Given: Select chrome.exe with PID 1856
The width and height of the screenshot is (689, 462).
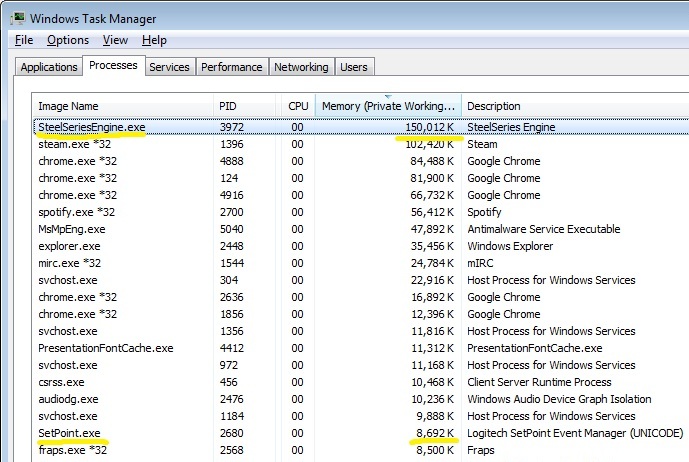Looking at the screenshot, I should click(361, 314).
